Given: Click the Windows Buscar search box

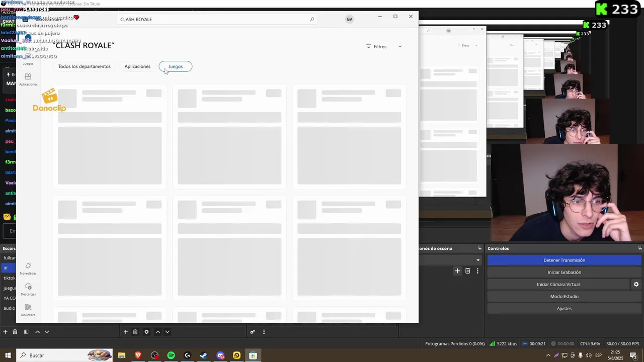Looking at the screenshot, I should pyautogui.click(x=64, y=355).
